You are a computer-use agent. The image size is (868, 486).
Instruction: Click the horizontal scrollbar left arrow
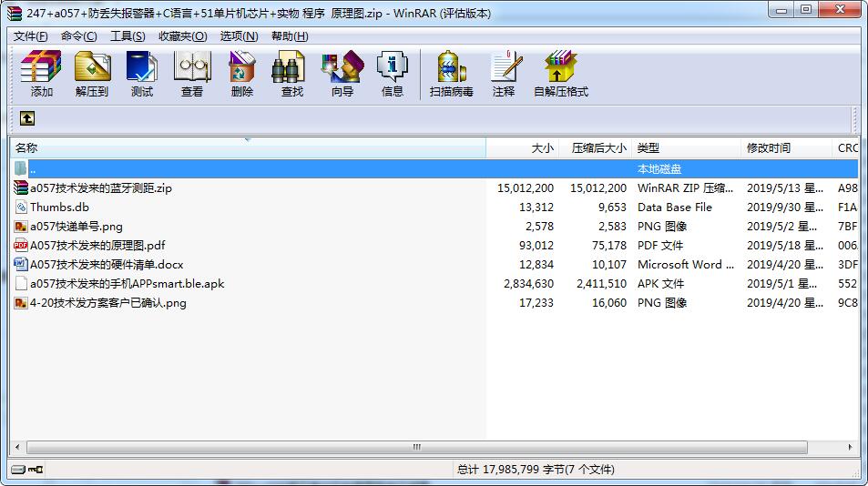[17, 447]
